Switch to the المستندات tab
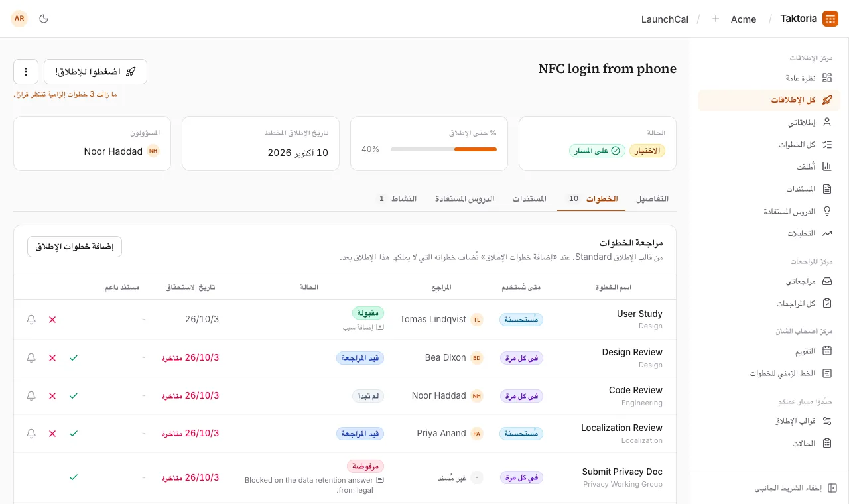The width and height of the screenshot is (849, 504). tap(529, 199)
